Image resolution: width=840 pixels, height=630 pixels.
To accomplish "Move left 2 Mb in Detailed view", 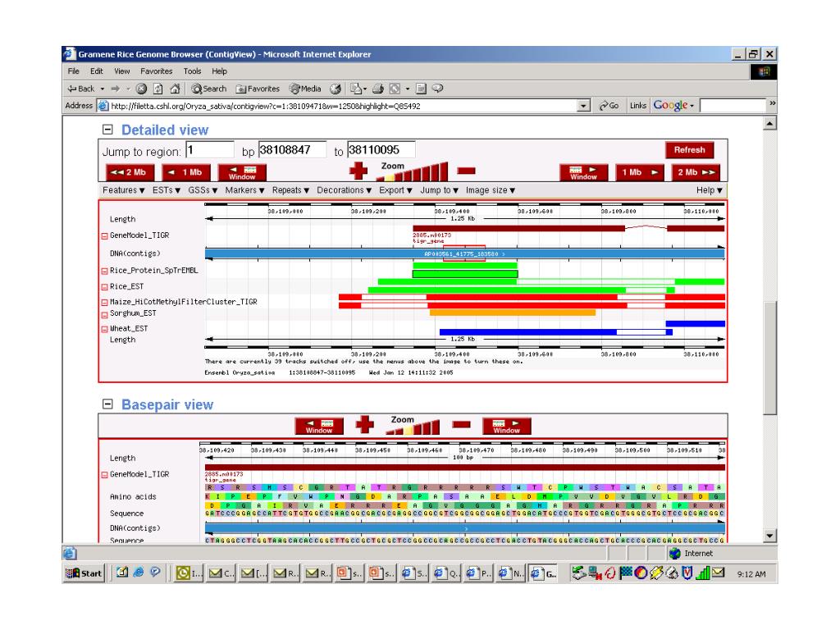I will (130, 172).
